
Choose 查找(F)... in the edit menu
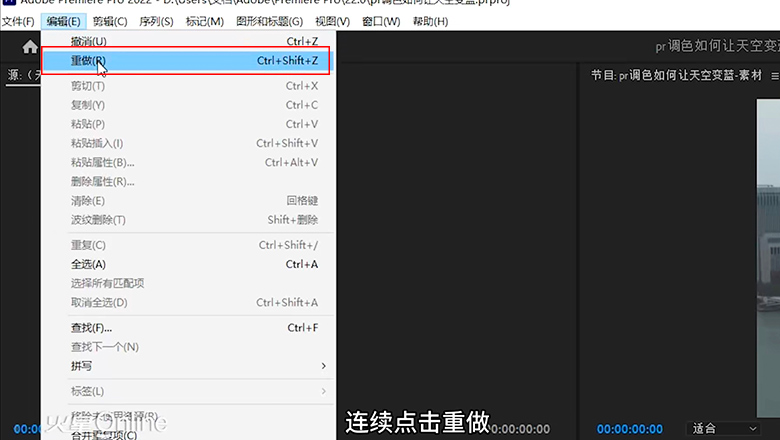(x=188, y=328)
